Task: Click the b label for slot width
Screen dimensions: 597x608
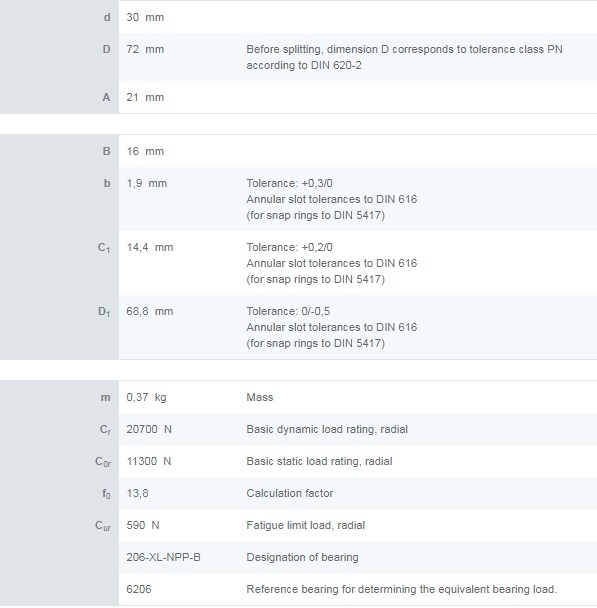Action: (107, 183)
